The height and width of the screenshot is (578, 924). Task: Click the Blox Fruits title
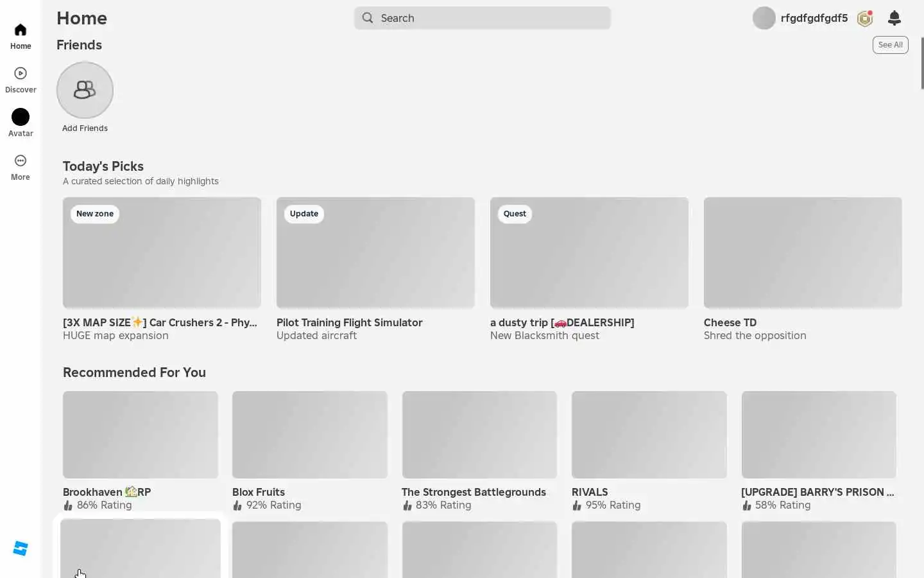tap(259, 492)
